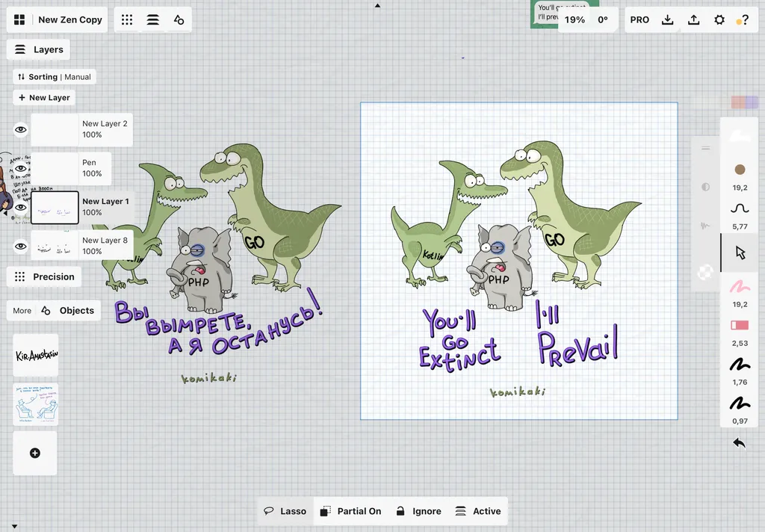Select the black brush 0,97 tool
This screenshot has width=765, height=532.
tap(740, 403)
